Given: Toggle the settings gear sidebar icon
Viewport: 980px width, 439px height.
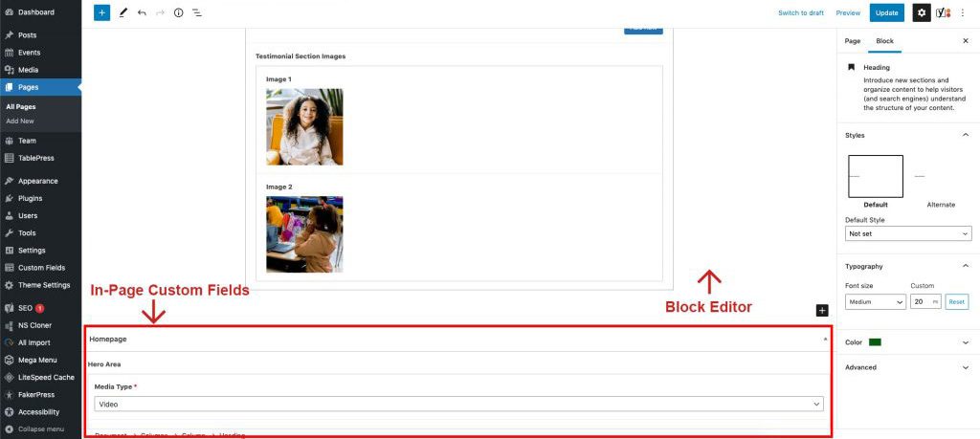Looking at the screenshot, I should (x=921, y=12).
